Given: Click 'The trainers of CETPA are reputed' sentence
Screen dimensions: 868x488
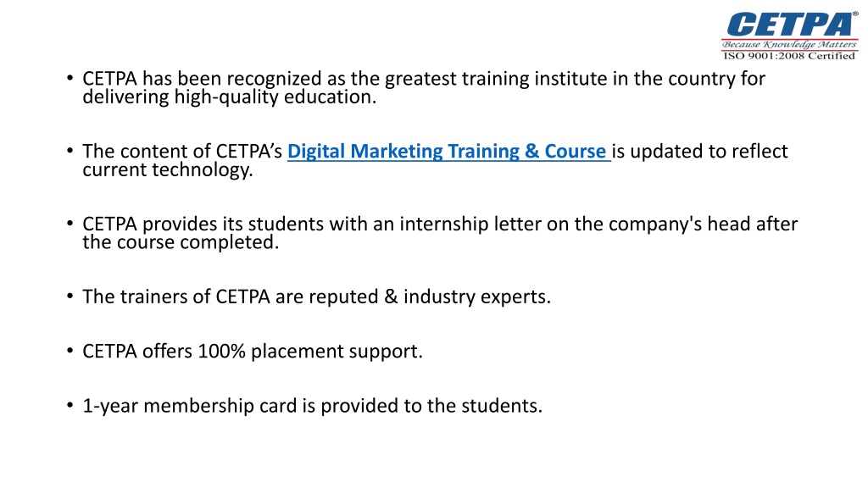Looking at the screenshot, I should click(x=317, y=297).
